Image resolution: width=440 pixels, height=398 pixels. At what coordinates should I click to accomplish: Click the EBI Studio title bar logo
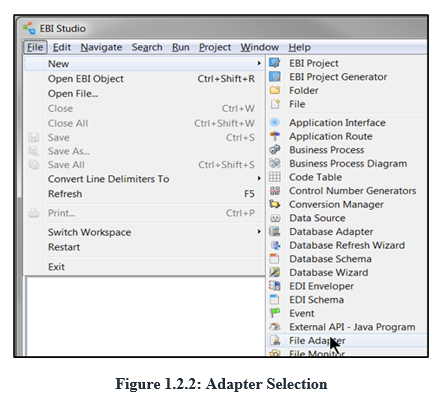(x=29, y=28)
